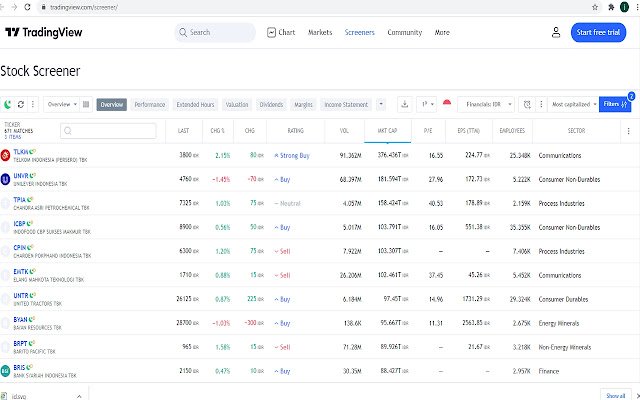Select the Performance tab
The image size is (640, 400).
[150, 104]
